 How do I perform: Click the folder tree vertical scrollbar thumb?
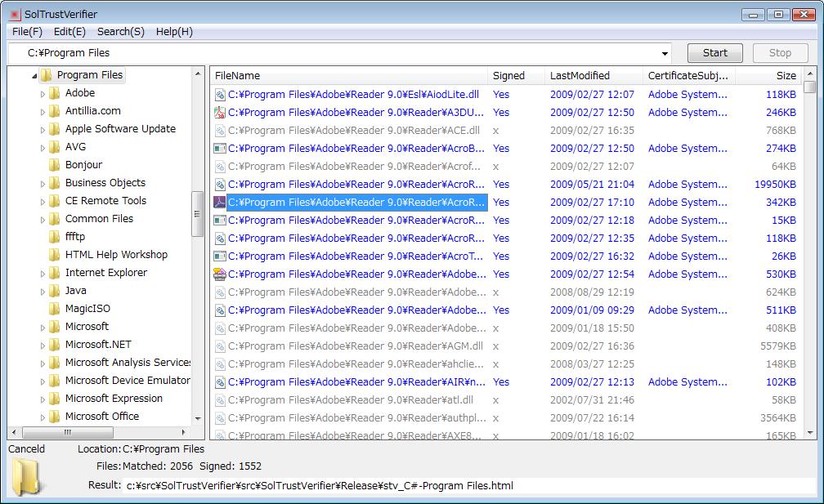pyautogui.click(x=198, y=214)
